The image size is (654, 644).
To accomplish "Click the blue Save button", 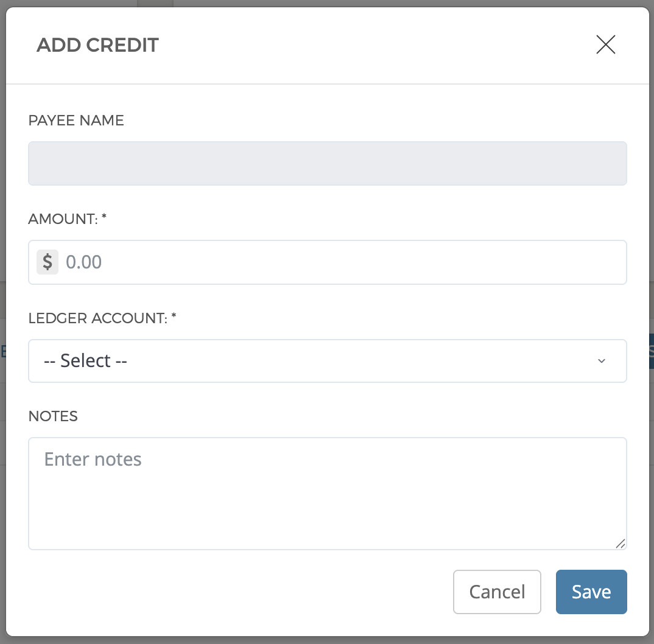I will click(x=591, y=591).
